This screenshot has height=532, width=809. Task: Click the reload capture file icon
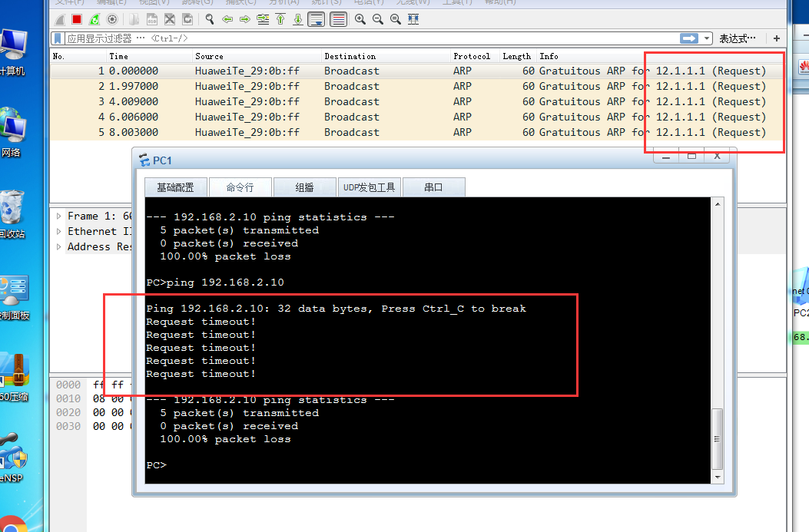click(187, 20)
